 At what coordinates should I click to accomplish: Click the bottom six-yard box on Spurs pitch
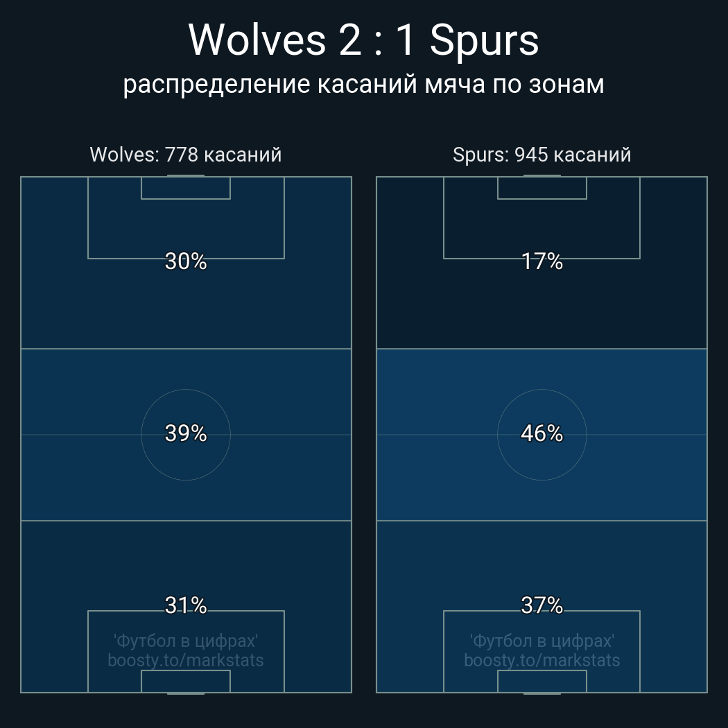(541, 681)
